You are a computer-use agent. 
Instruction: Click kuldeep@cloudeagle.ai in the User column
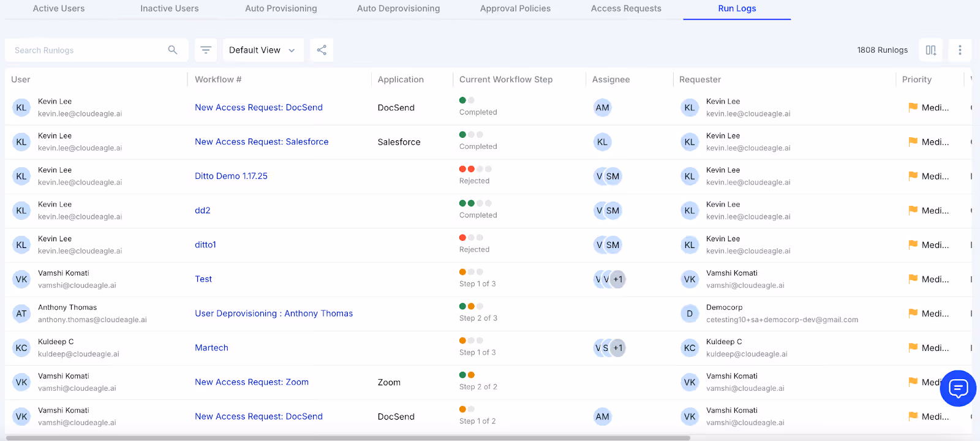pyautogui.click(x=78, y=354)
